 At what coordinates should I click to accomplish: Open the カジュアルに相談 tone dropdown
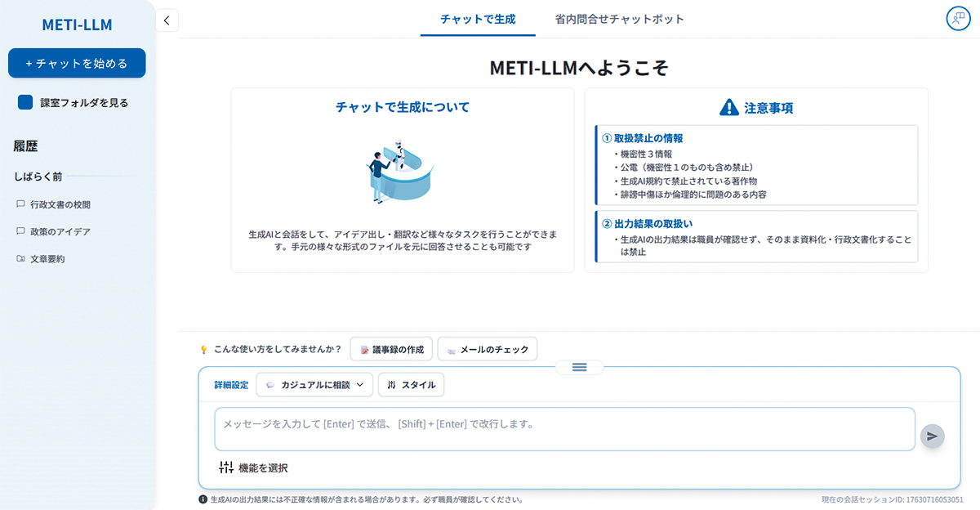click(314, 384)
